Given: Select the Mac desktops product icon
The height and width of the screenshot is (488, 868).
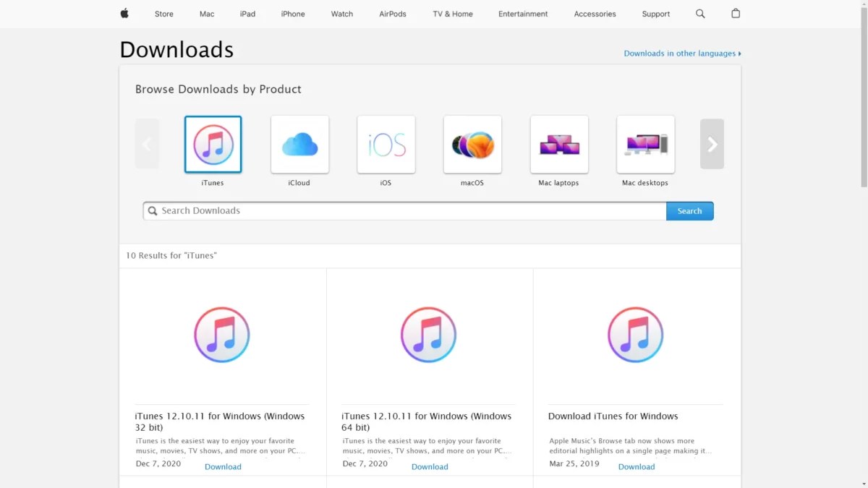Looking at the screenshot, I should [x=644, y=144].
